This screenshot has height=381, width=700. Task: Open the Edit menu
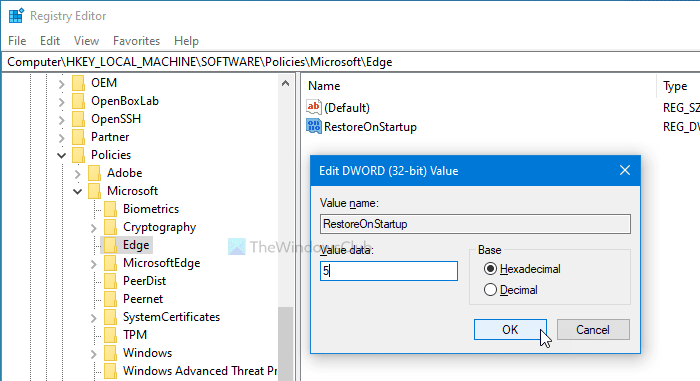(50, 41)
